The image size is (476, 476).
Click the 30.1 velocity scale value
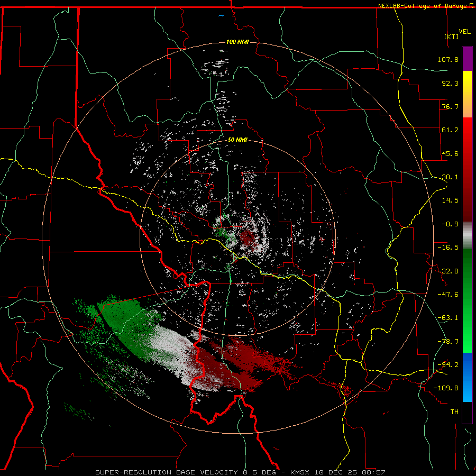pyautogui.click(x=450, y=177)
